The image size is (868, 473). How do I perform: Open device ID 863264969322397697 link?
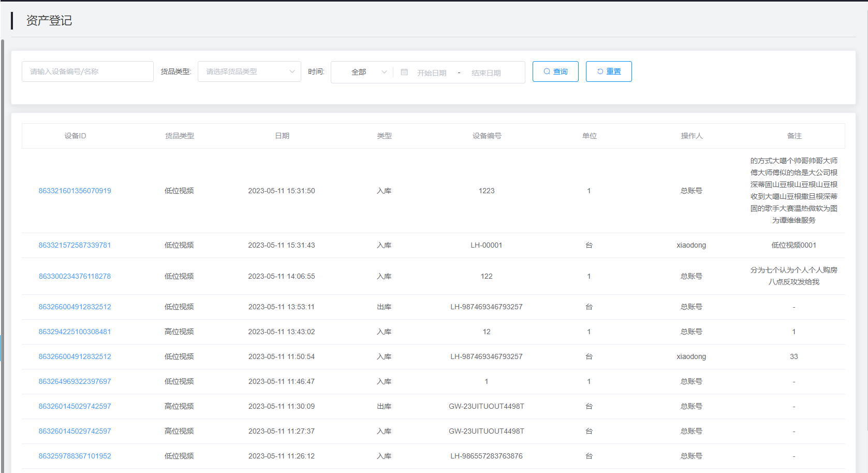click(75, 381)
